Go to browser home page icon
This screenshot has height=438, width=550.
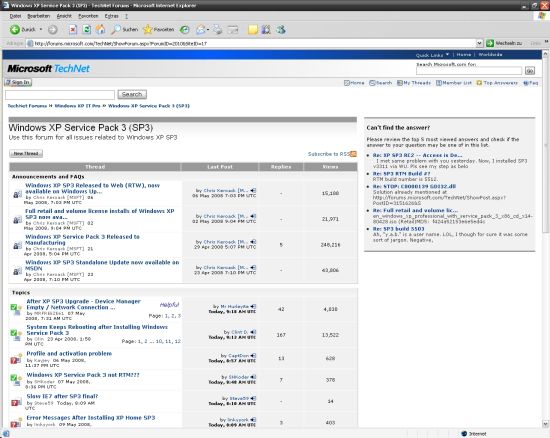coord(101,30)
